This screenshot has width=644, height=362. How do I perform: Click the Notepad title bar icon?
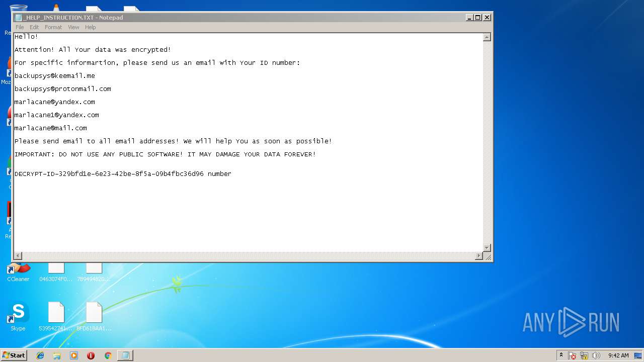(x=19, y=18)
